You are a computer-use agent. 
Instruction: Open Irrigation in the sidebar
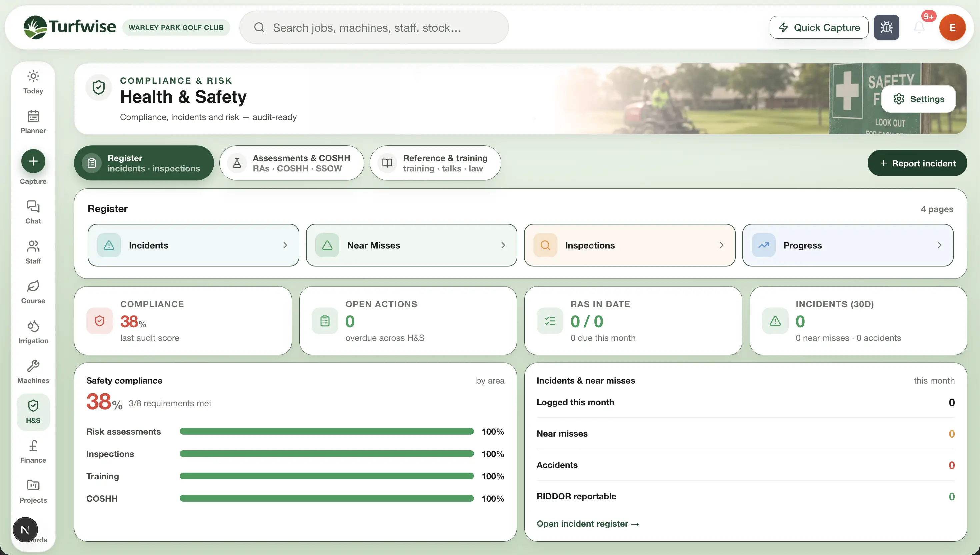point(33,332)
